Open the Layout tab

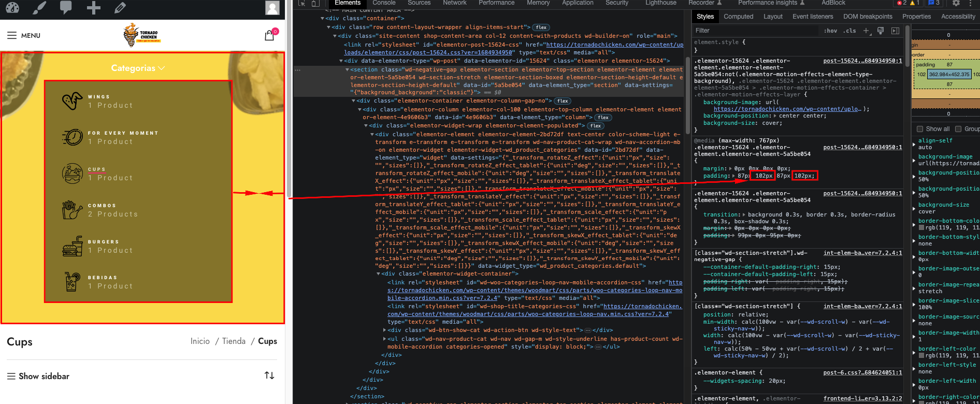point(773,17)
